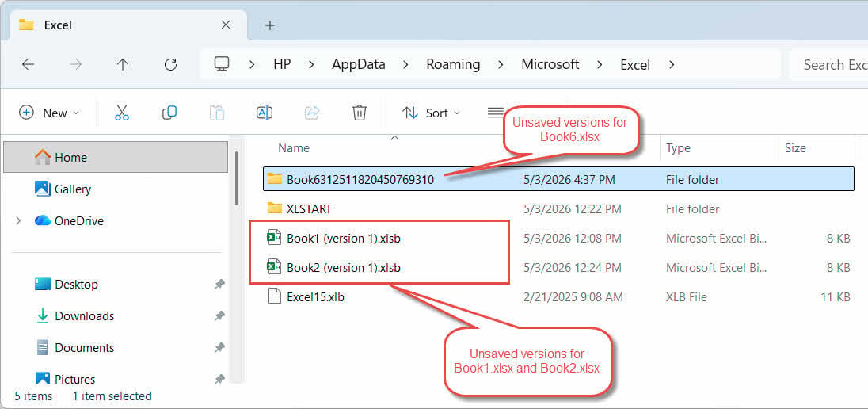
Task: Unpin Documents using its pin icon
Action: point(219,347)
